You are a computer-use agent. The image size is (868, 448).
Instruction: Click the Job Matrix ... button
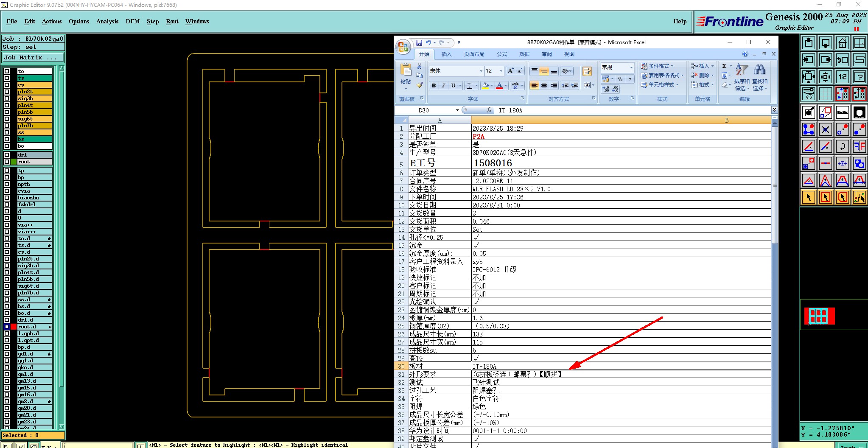point(33,58)
